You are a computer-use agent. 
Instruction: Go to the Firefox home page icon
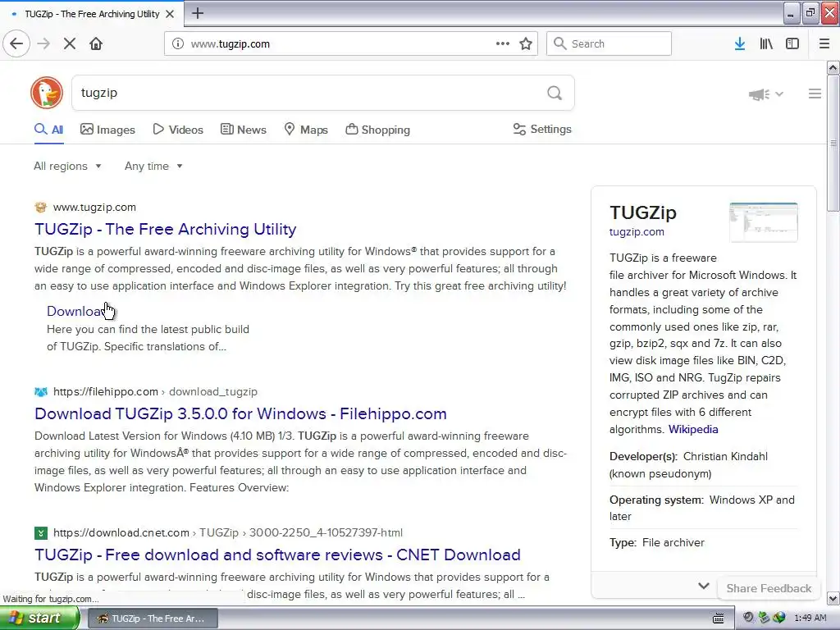pos(96,43)
